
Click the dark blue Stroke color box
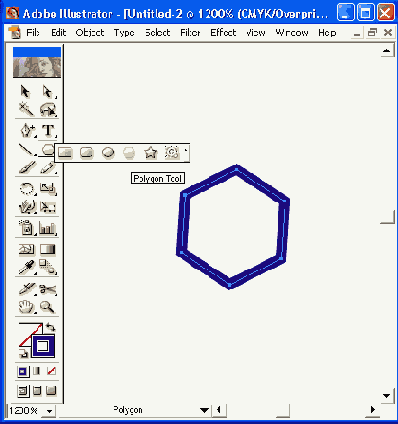pos(43,346)
